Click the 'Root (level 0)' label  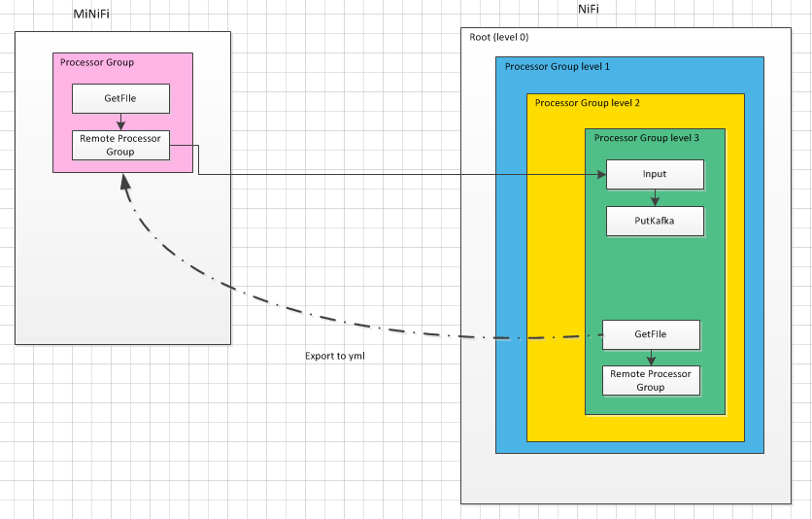pyautogui.click(x=498, y=37)
